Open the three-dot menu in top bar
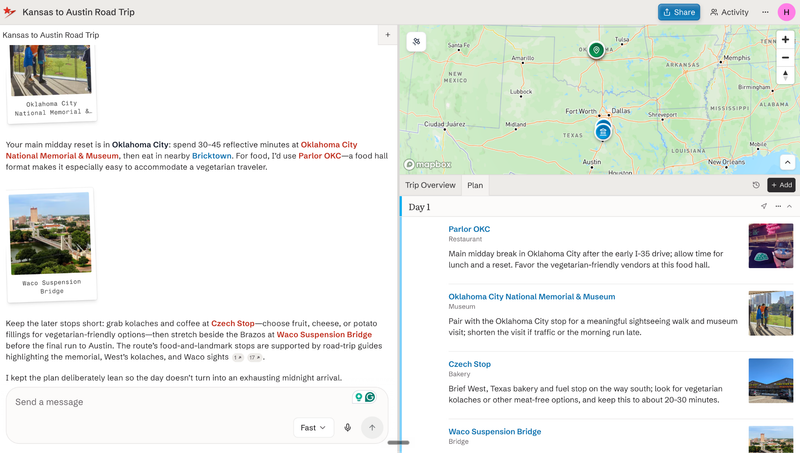This screenshot has width=800, height=453. click(x=765, y=12)
